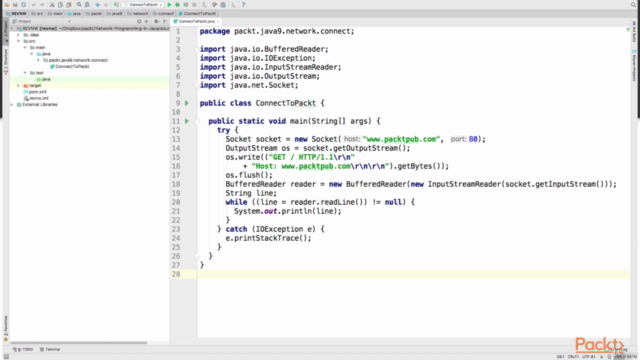Click fold end marker at line 26

point(197,256)
